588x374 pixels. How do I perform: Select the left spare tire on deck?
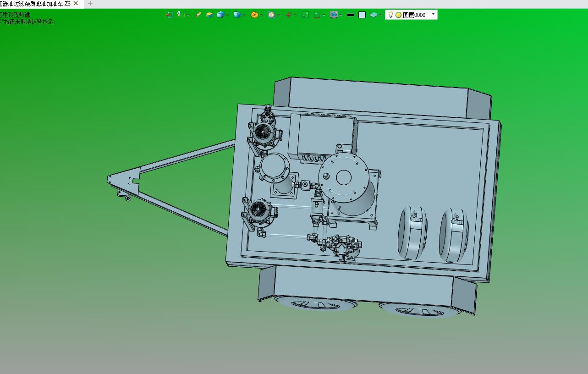412,232
